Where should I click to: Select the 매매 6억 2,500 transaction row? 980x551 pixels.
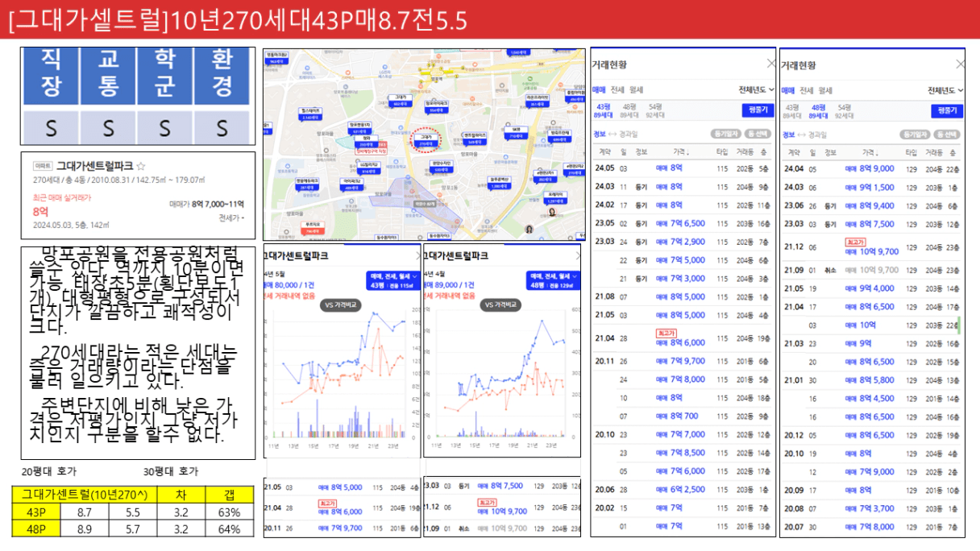[683, 490]
